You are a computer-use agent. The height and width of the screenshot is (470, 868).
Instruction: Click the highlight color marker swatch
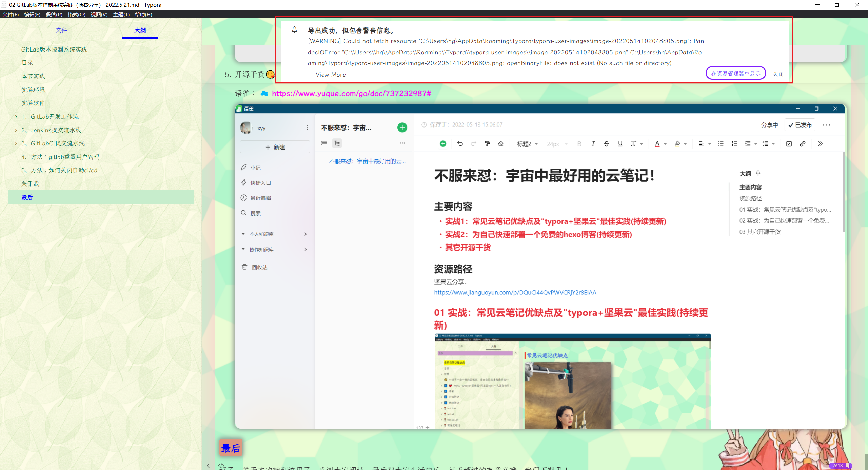[677, 144]
